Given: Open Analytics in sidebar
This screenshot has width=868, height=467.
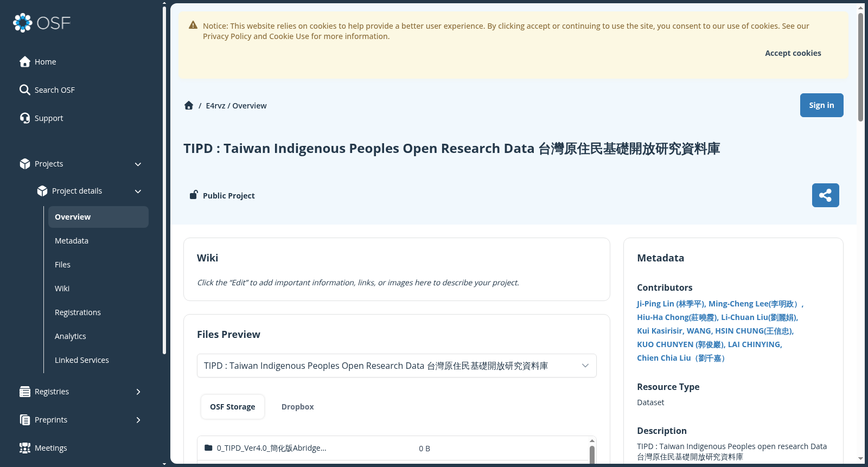Looking at the screenshot, I should point(98,336).
